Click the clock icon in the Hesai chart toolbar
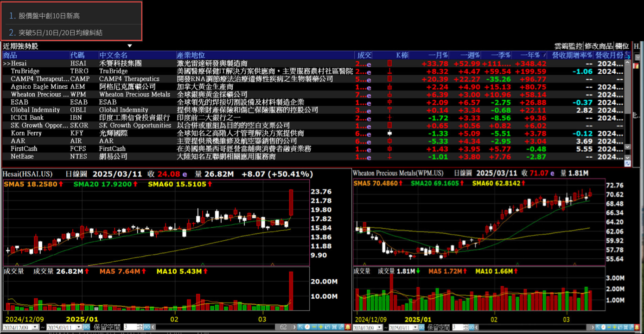 (x=307, y=327)
